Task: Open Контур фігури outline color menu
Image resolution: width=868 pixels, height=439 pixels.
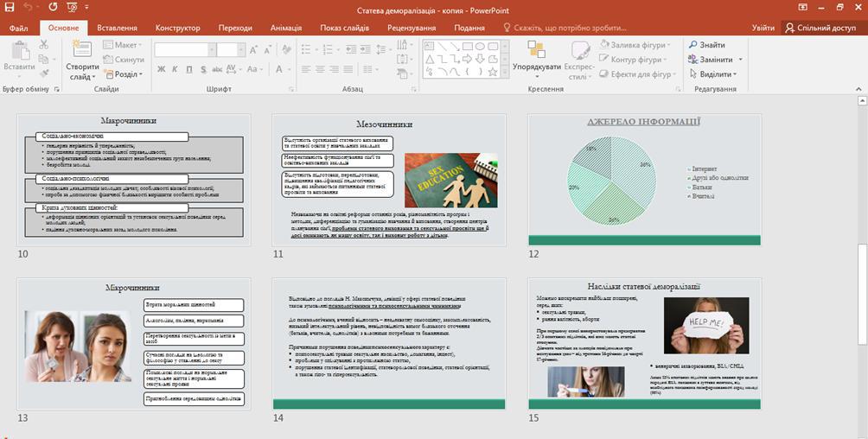Action: [634, 60]
